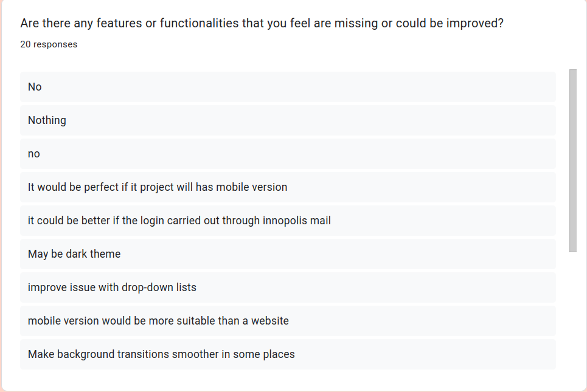Screen dimensions: 587x392
Task: Click the question title about missing features
Action: 262,24
